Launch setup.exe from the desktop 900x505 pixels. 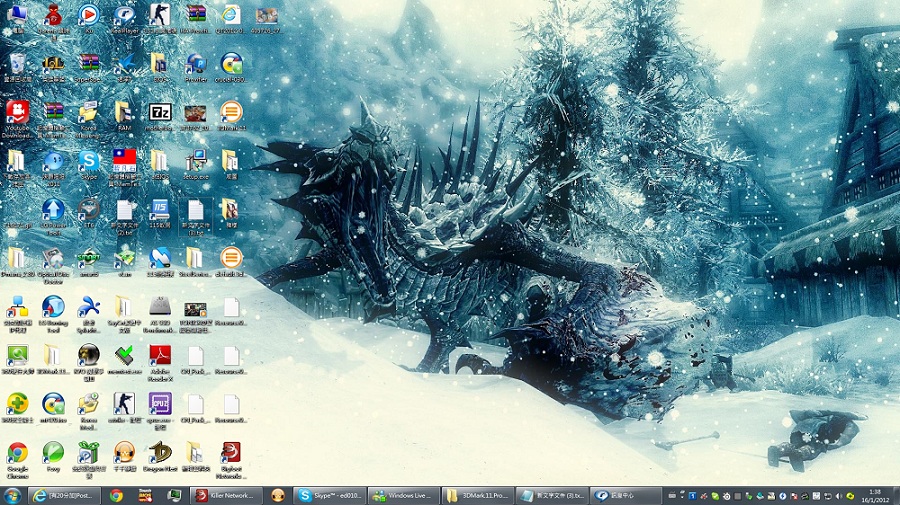(x=196, y=161)
